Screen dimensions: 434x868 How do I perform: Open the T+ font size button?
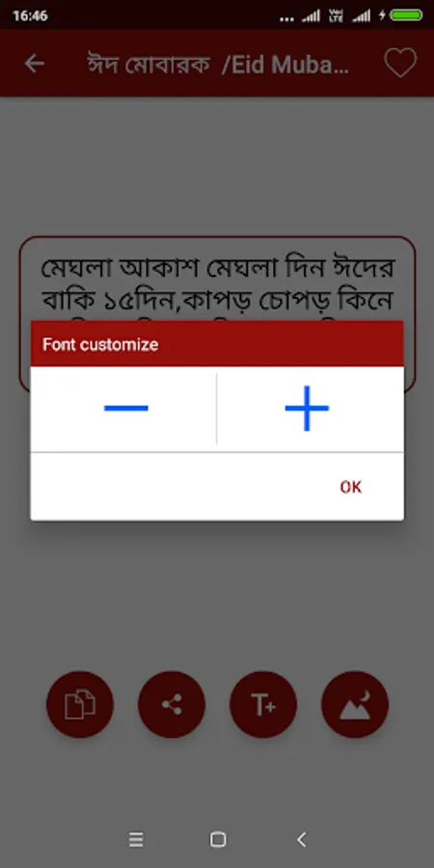click(263, 704)
